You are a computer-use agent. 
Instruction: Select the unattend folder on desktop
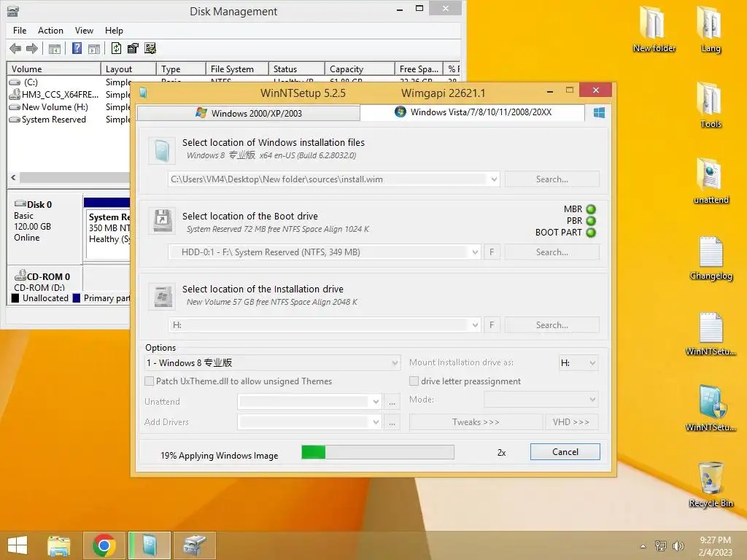tap(711, 181)
